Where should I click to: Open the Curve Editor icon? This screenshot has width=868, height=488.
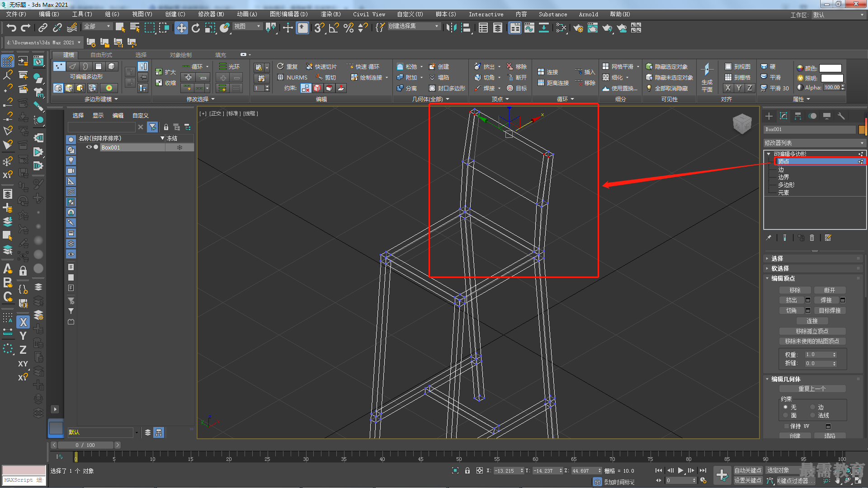[x=529, y=28]
